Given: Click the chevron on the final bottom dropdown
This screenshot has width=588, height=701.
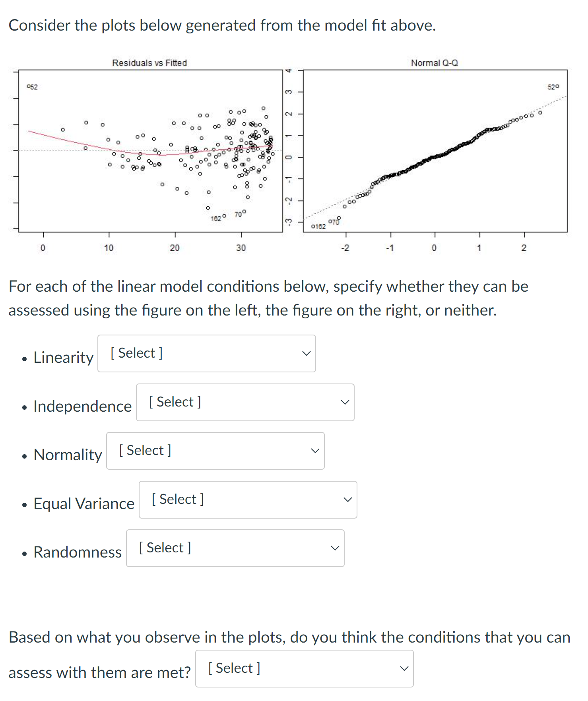Looking at the screenshot, I should tap(404, 668).
